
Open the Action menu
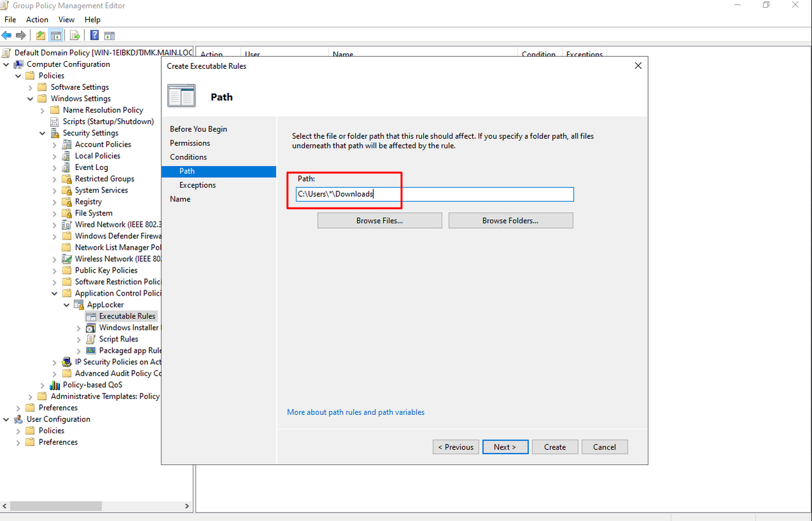[37, 20]
